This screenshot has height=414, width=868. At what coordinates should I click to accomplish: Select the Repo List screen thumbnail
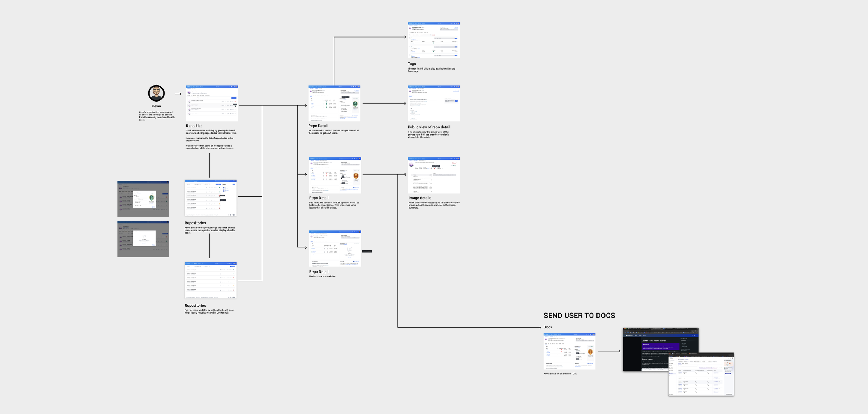[212, 103]
